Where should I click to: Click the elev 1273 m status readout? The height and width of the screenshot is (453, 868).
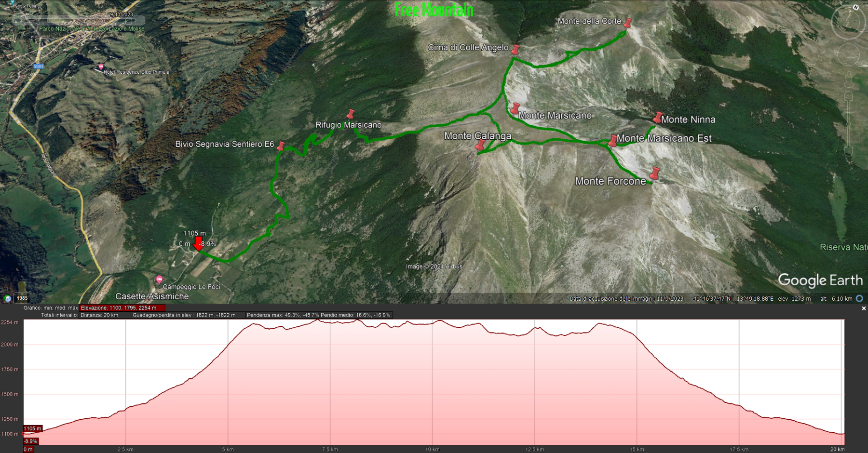794,299
